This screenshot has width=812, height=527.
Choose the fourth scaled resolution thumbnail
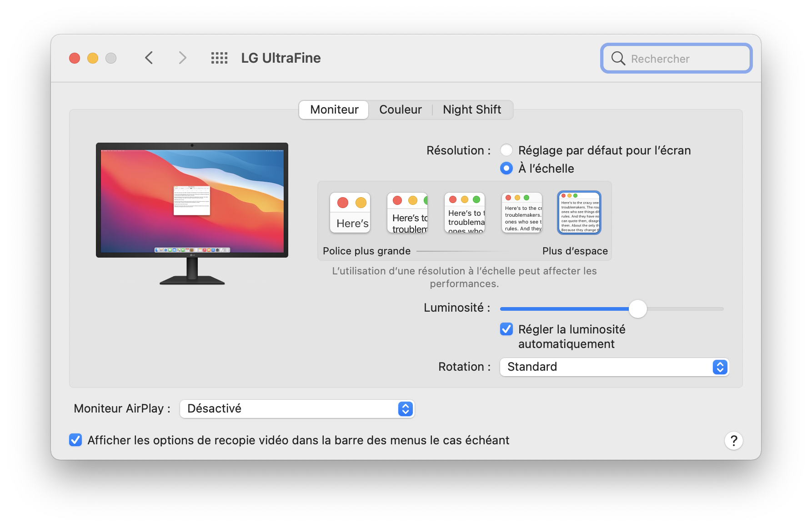point(522,213)
